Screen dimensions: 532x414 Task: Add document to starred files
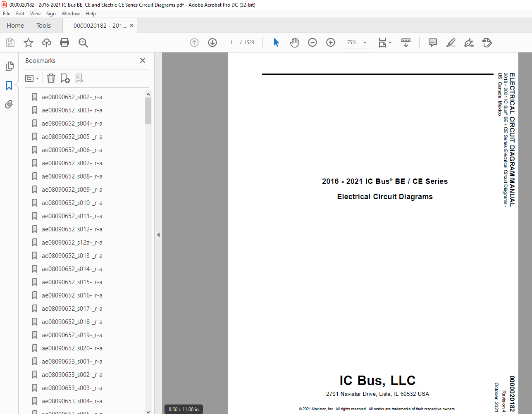coord(29,43)
